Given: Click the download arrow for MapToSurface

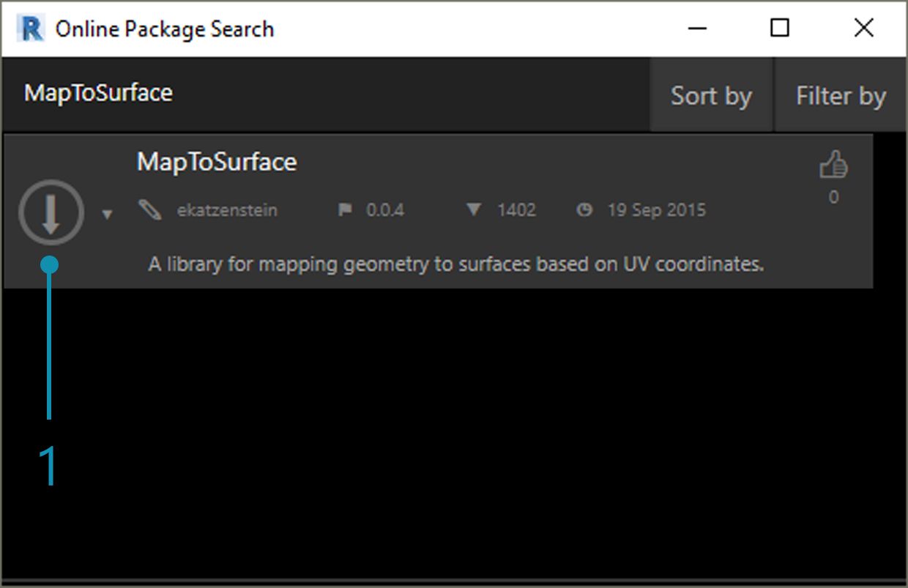Looking at the screenshot, I should click(51, 212).
